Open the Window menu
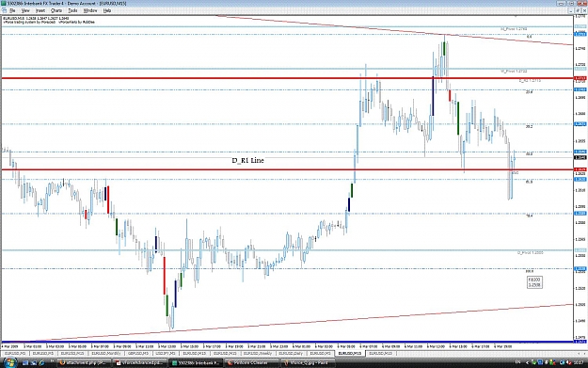Screen dimensions: 588x368 coord(90,10)
